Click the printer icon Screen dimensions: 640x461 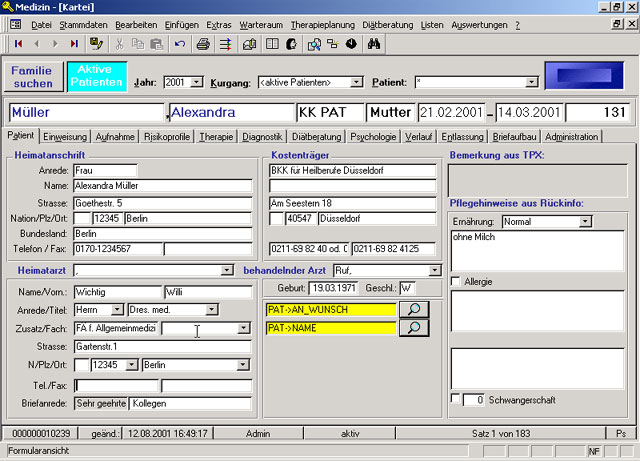pos(203,44)
